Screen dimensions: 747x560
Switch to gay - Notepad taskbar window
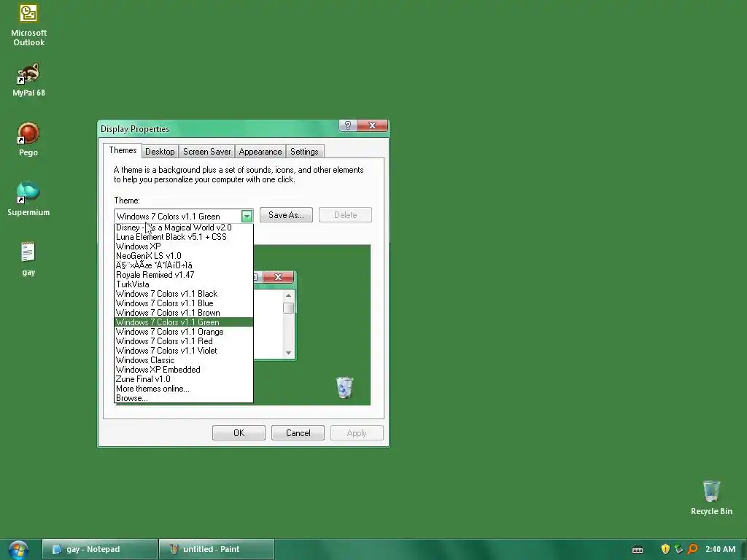(99, 549)
